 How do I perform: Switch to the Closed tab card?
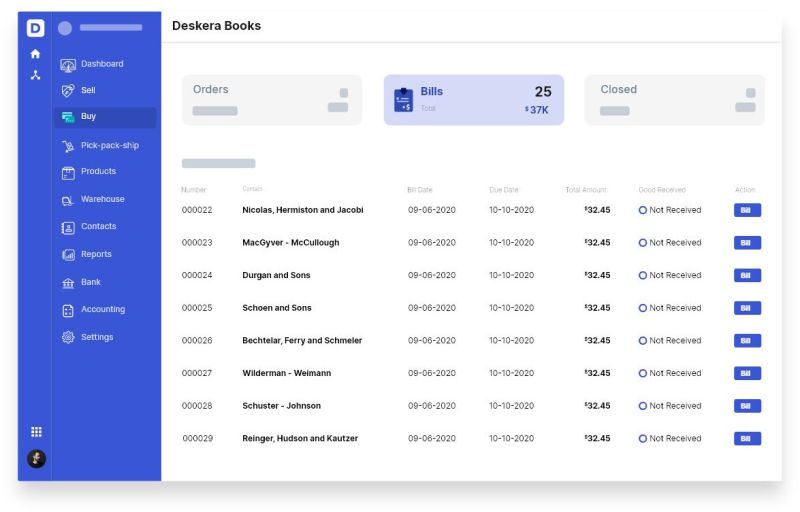tap(674, 100)
